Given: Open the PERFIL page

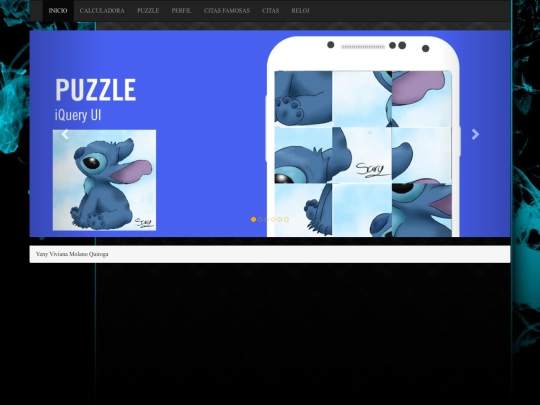Looking at the screenshot, I should tap(181, 11).
